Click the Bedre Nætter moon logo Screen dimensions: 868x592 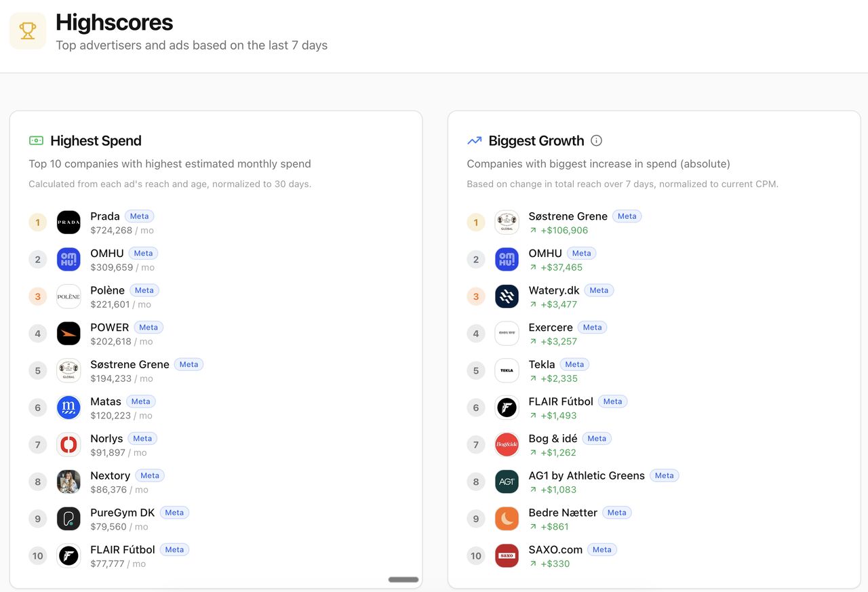pos(507,519)
